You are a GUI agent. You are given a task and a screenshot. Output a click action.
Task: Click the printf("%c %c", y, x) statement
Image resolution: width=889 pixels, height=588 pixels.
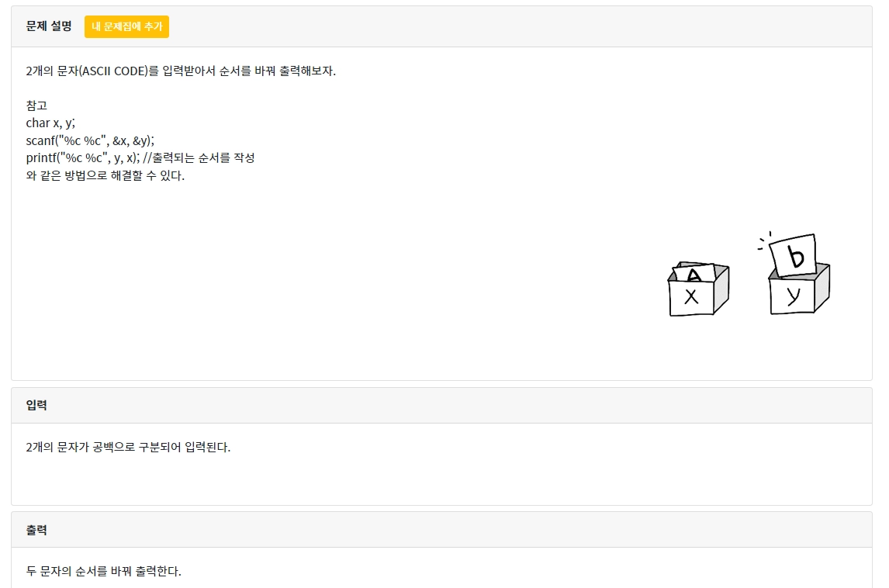(83, 157)
